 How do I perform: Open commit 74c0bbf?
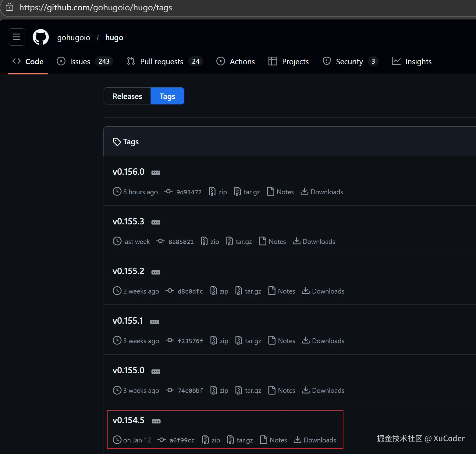[184, 390]
